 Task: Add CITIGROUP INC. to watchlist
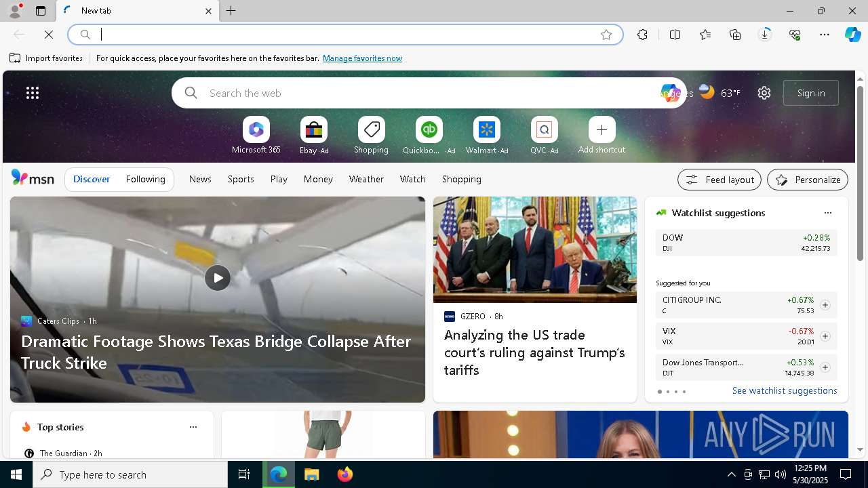[825, 305]
